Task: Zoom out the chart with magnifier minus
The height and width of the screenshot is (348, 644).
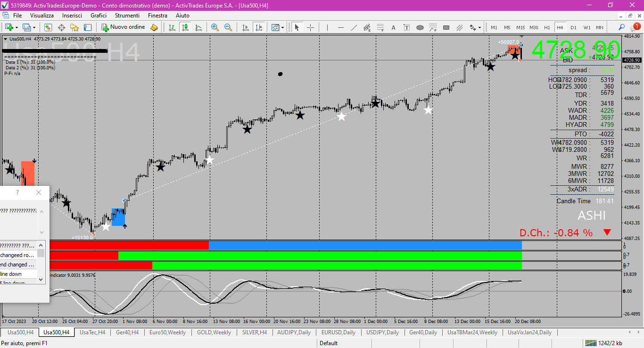Action: 228,27
